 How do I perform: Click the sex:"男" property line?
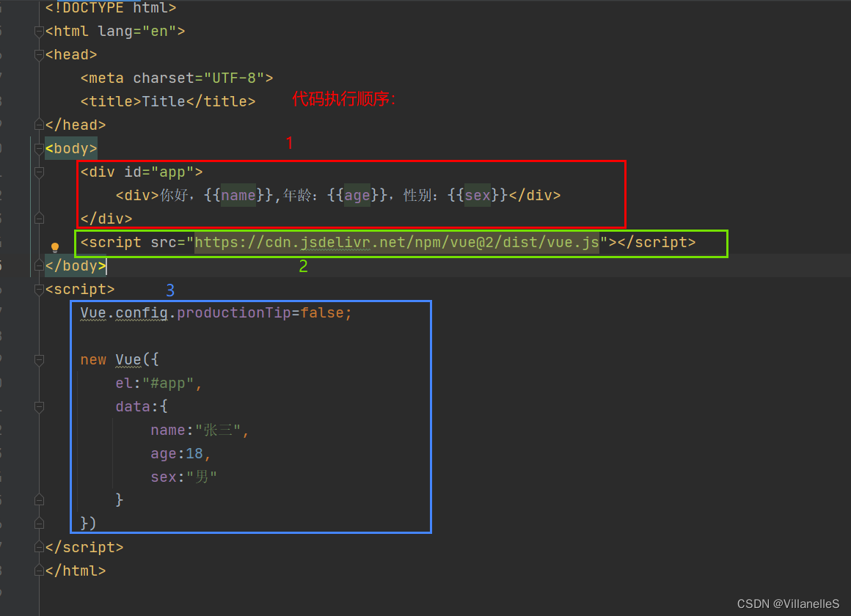184,477
